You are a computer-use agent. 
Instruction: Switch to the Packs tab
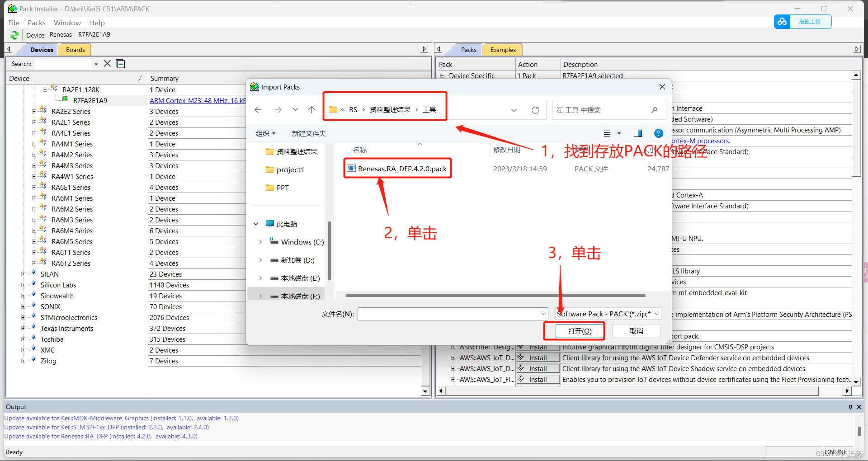(468, 50)
